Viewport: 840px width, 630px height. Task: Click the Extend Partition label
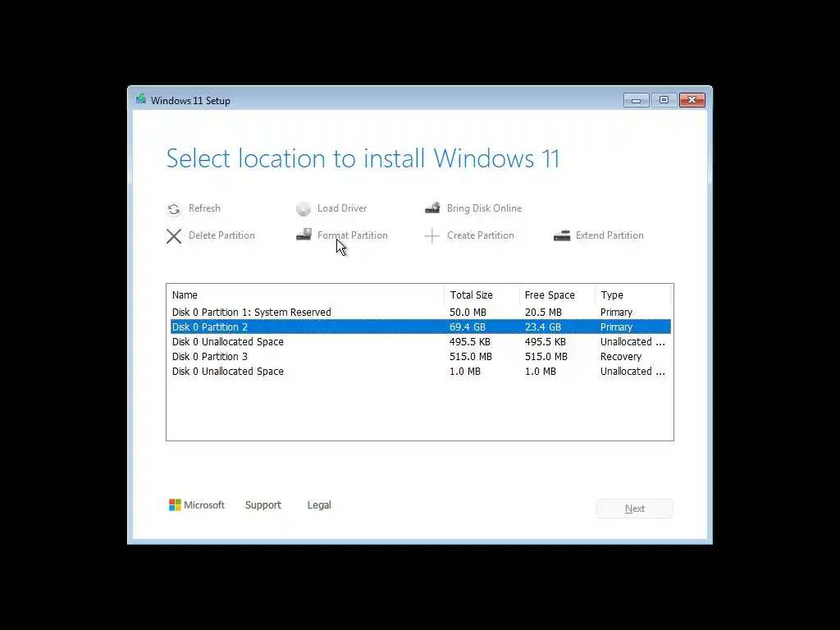(609, 235)
